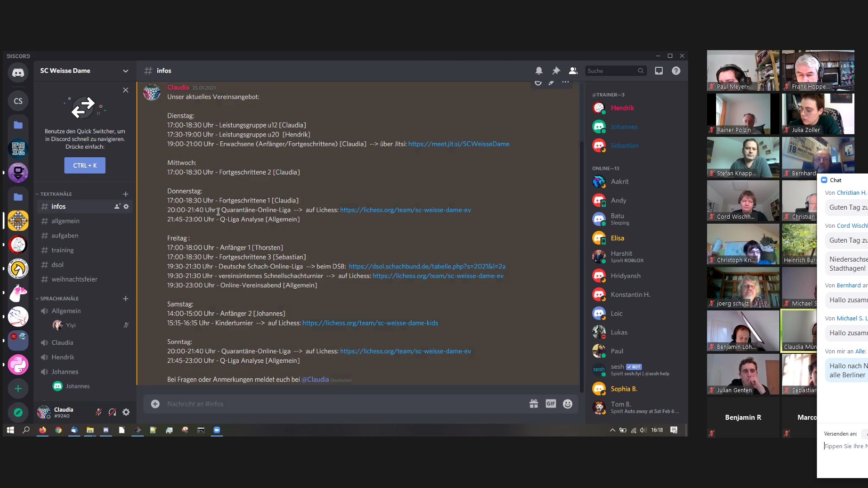Add reaction to Claudia's message
This screenshot has height=488, width=868.
(x=538, y=82)
